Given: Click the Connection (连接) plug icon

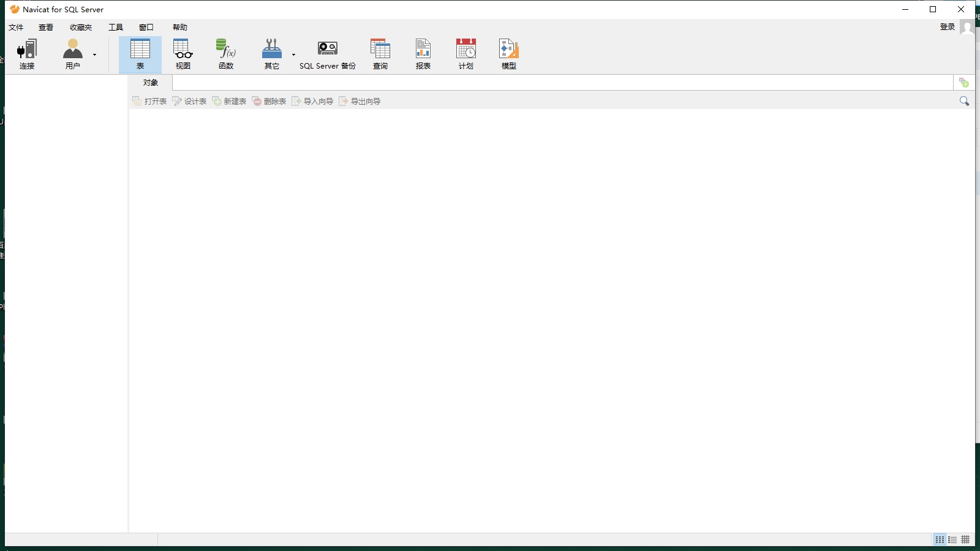Looking at the screenshot, I should 27,54.
